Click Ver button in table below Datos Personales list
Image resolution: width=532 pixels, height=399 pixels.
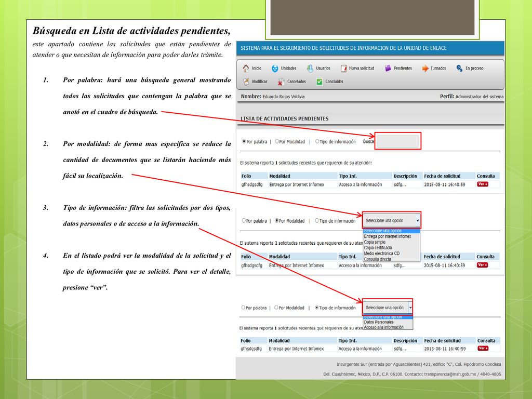tap(483, 349)
